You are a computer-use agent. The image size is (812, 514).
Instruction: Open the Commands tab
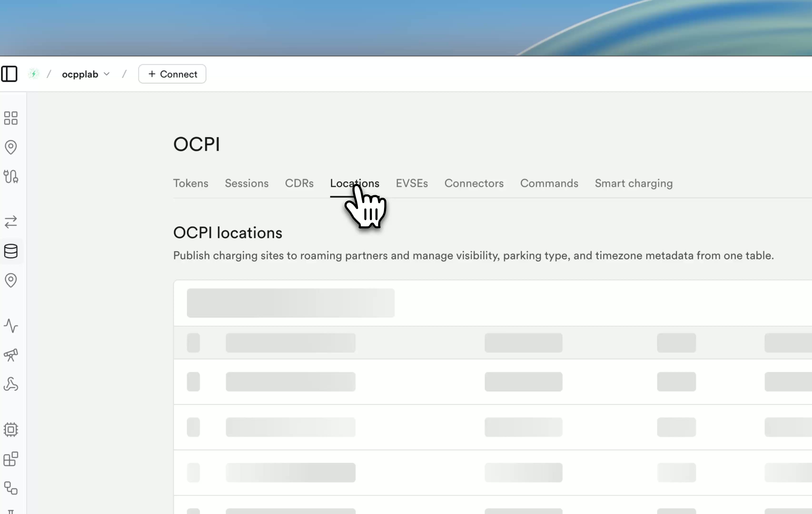click(x=549, y=183)
